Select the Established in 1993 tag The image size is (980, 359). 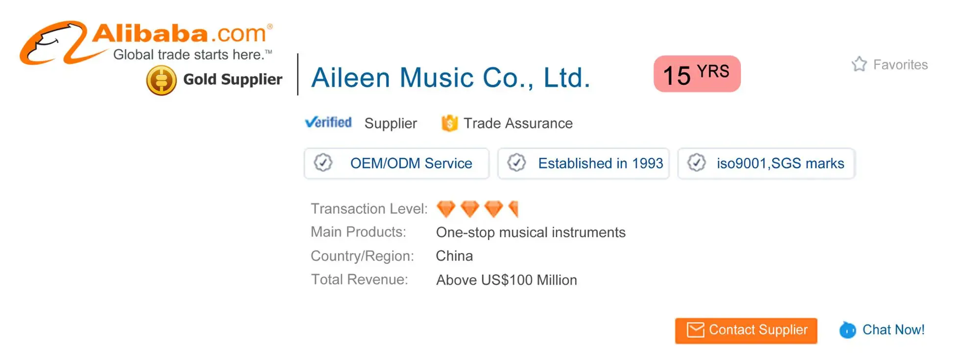click(x=600, y=163)
